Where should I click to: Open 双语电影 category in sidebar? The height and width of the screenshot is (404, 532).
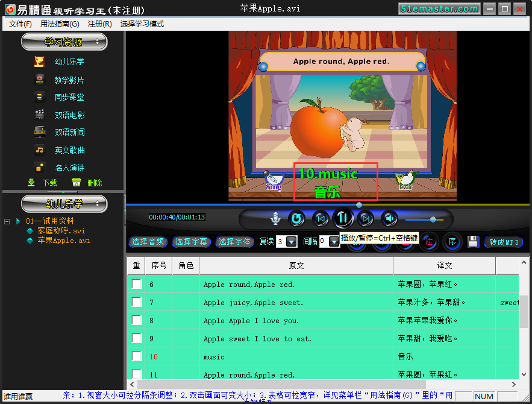pyautogui.click(x=70, y=115)
